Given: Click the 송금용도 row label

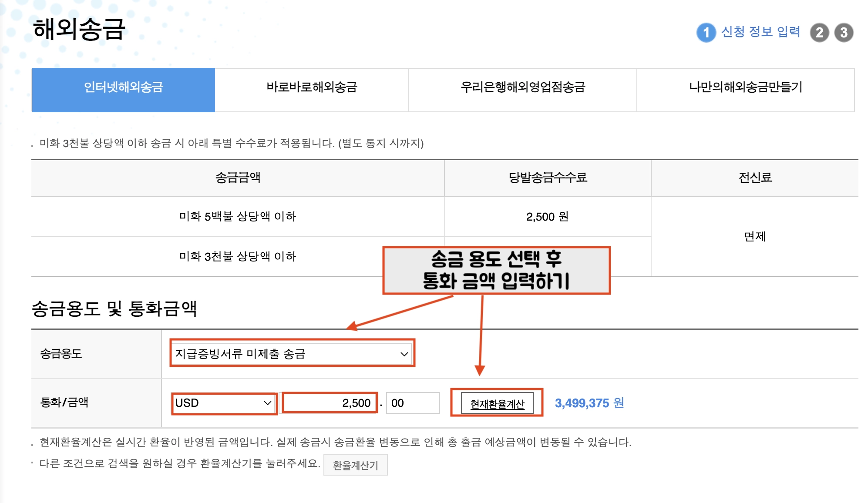Looking at the screenshot, I should [61, 353].
